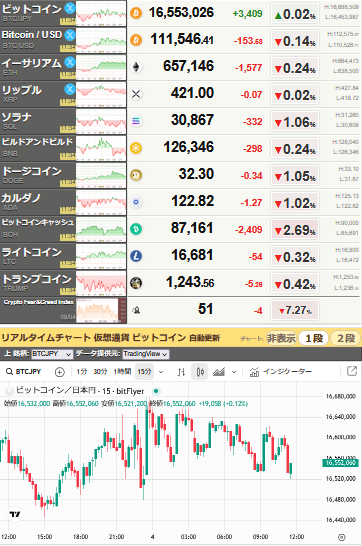Open the chart in a popup window

click(x=352, y=371)
